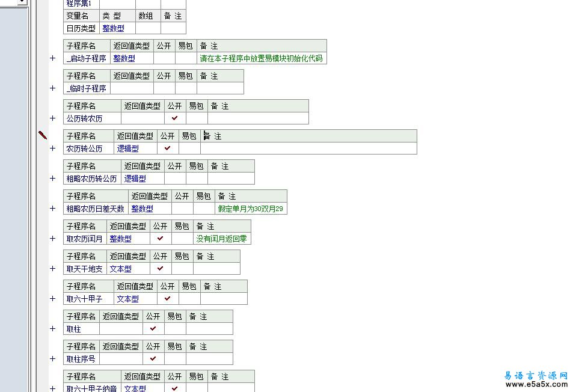Expand the _临时子程序 subroutine

(x=53, y=88)
